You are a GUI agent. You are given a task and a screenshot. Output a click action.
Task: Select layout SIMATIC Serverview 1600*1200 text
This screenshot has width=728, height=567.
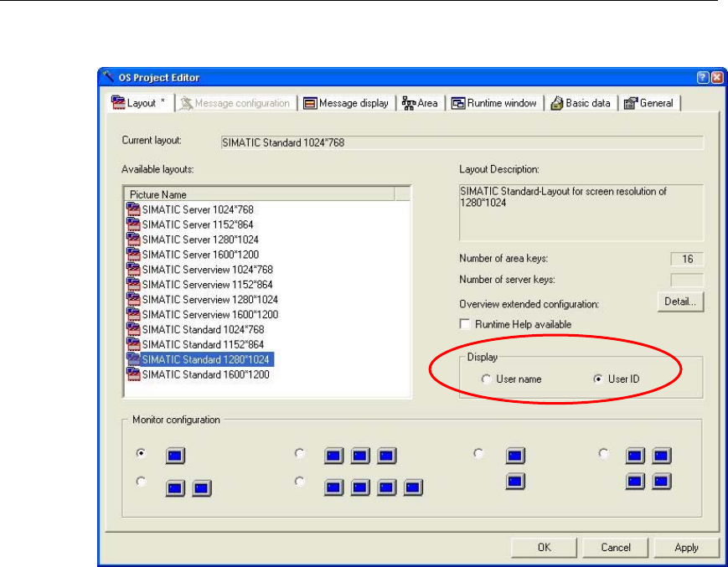[210, 315]
